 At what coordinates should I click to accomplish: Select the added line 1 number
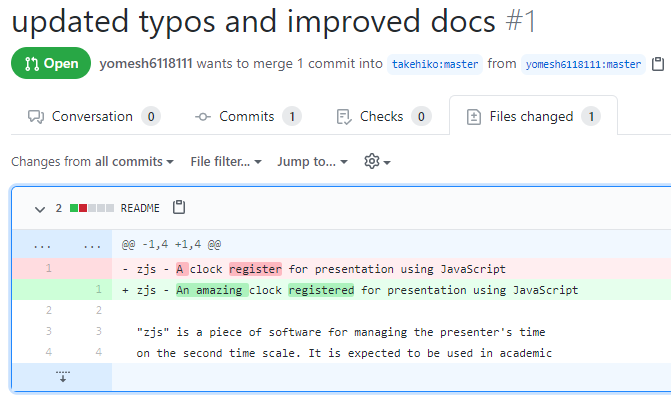tap(99, 289)
